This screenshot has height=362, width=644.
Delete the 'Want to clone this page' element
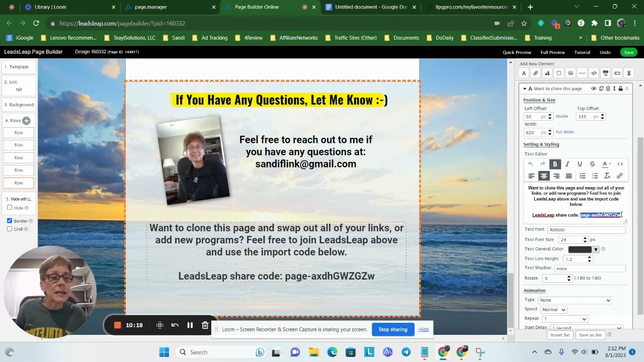(x=608, y=88)
